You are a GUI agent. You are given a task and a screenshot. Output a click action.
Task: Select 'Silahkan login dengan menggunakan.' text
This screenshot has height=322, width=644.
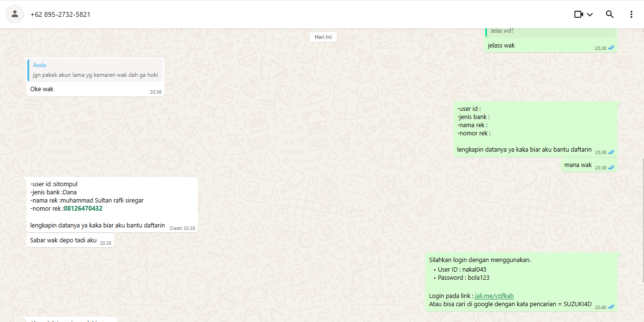point(480,260)
